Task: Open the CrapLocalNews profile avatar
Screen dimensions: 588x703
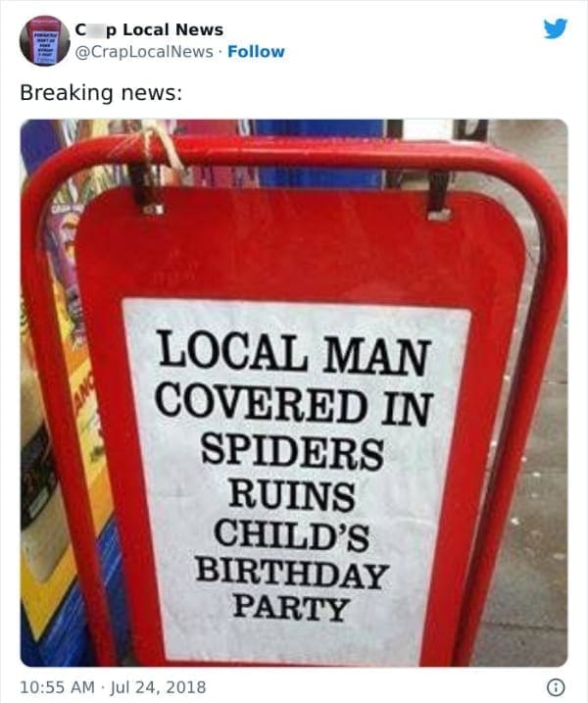Action: coord(44,41)
